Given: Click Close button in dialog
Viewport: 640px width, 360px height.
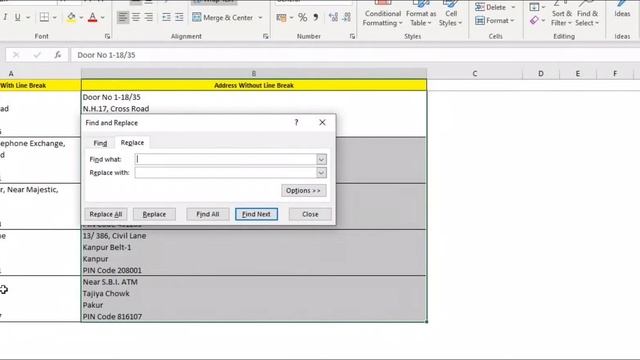Looking at the screenshot, I should click(310, 214).
